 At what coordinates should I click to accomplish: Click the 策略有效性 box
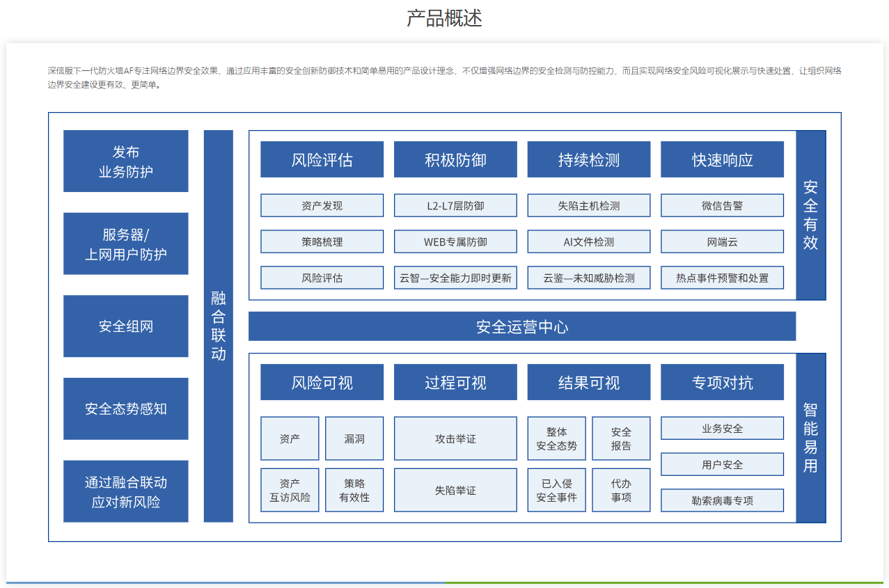click(354, 490)
